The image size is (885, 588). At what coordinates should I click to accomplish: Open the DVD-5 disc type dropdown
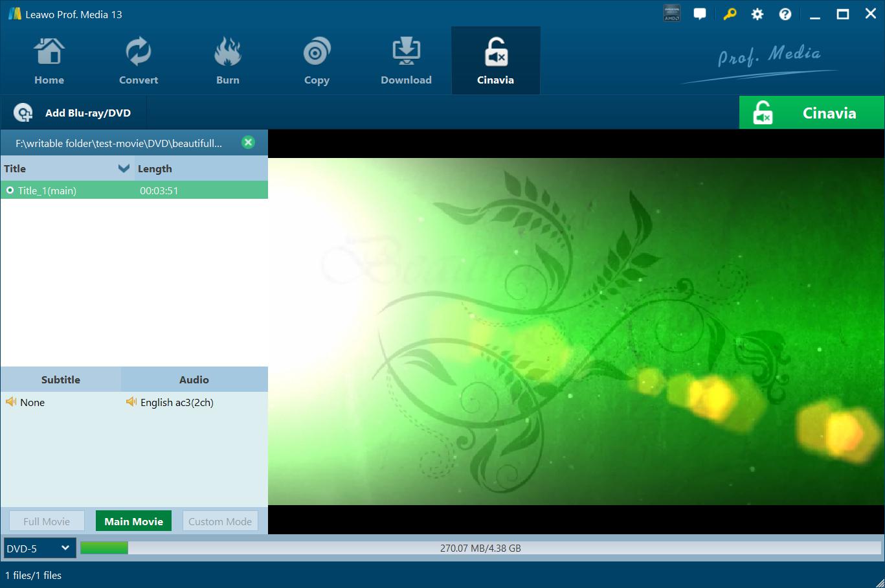pyautogui.click(x=39, y=548)
